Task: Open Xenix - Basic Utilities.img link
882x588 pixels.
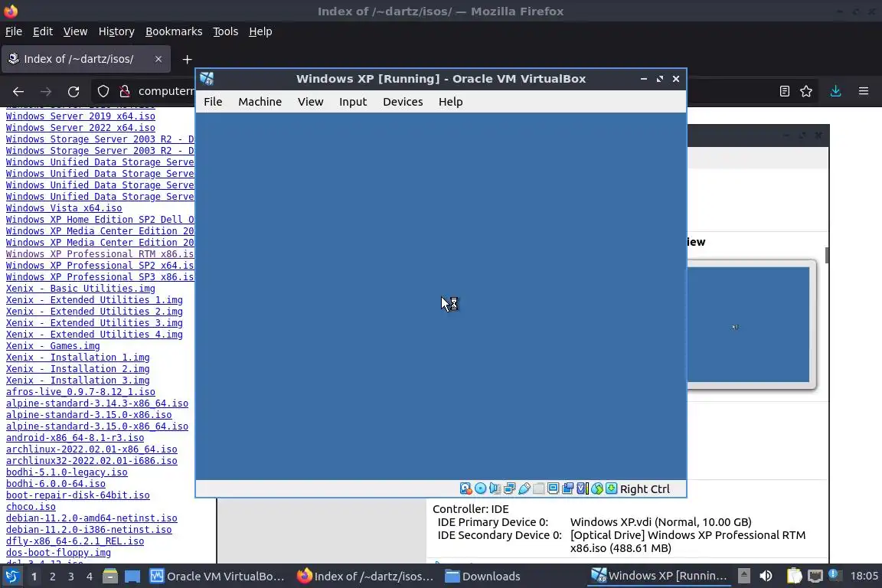Action: (x=80, y=289)
